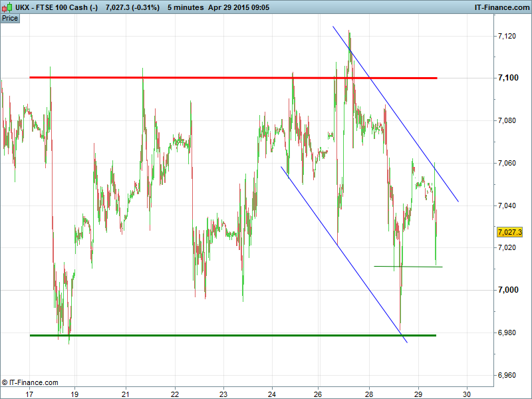
Task: Select the yellow 7,027.3 current price tag
Action: click(x=509, y=232)
